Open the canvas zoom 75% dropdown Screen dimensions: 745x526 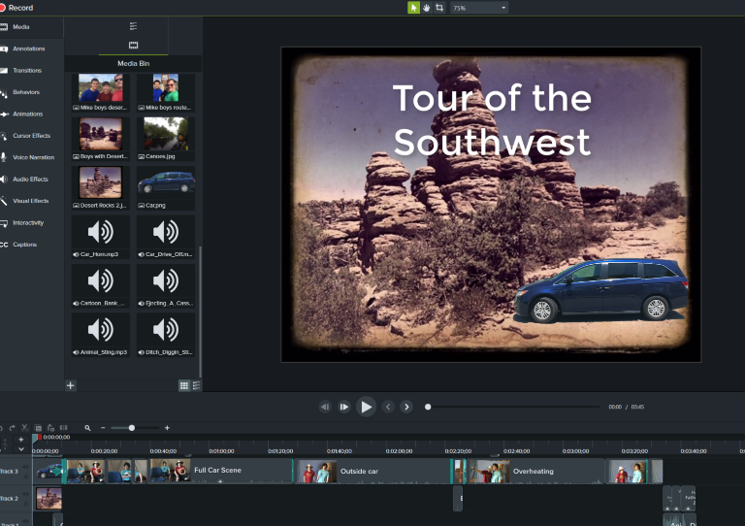coord(479,8)
